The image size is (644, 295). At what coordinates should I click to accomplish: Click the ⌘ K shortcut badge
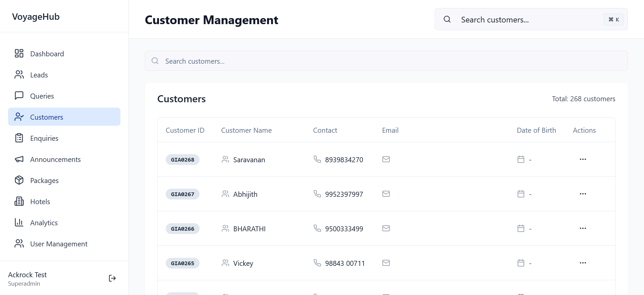coord(613,19)
